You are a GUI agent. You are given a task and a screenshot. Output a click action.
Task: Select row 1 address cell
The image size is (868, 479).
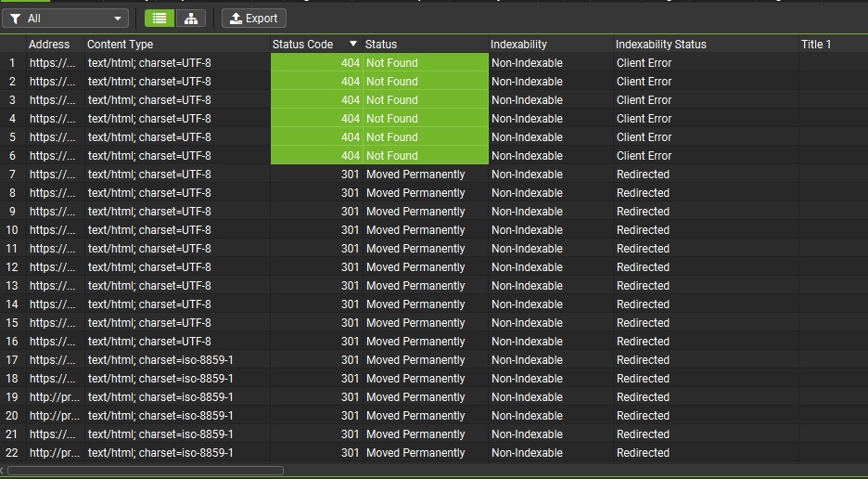coord(56,63)
